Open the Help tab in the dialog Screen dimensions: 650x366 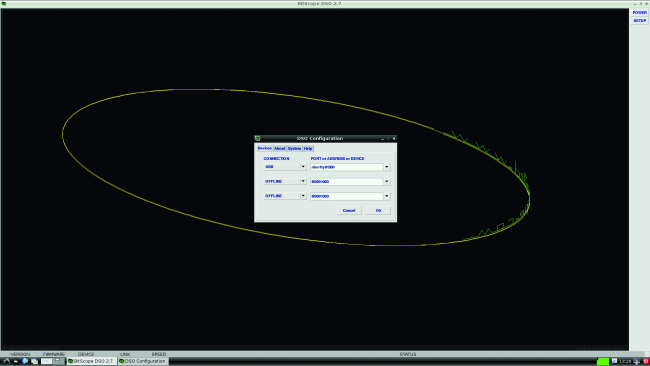(x=308, y=148)
